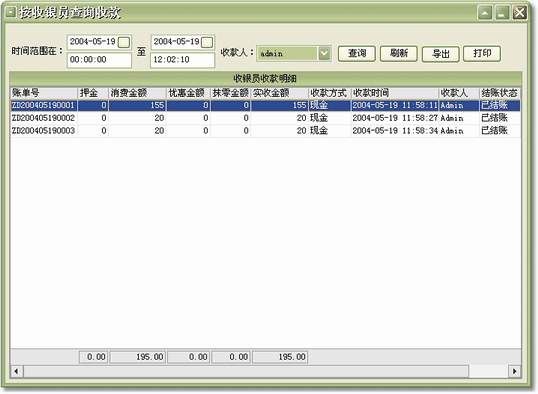Image resolution: width=538 pixels, height=394 pixels.
Task: Click scrollbar left arrow
Action: (x=16, y=371)
